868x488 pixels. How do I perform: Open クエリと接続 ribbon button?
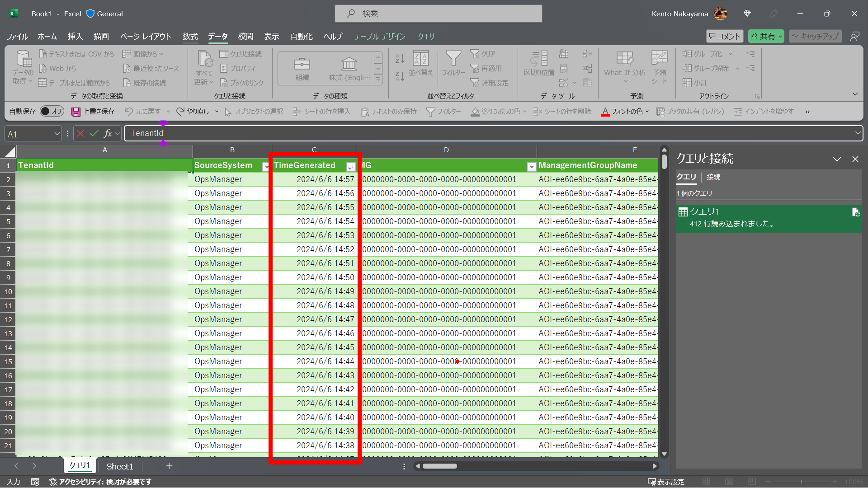point(241,54)
